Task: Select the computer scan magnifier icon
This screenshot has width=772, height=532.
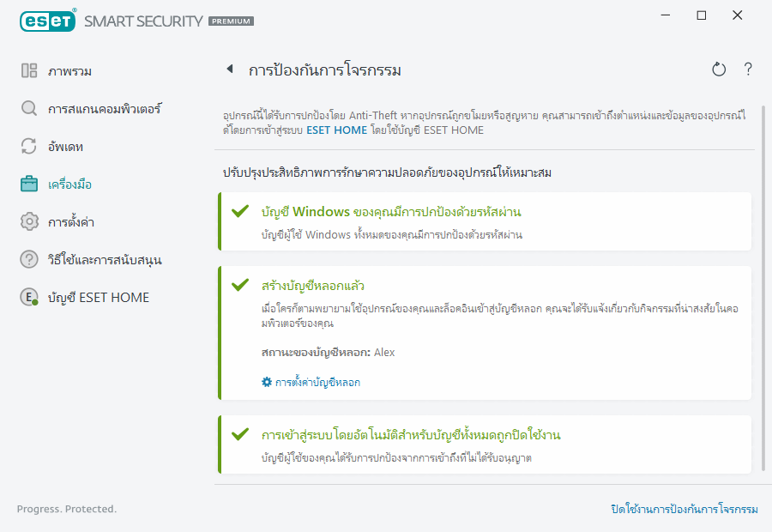Action: (27, 109)
